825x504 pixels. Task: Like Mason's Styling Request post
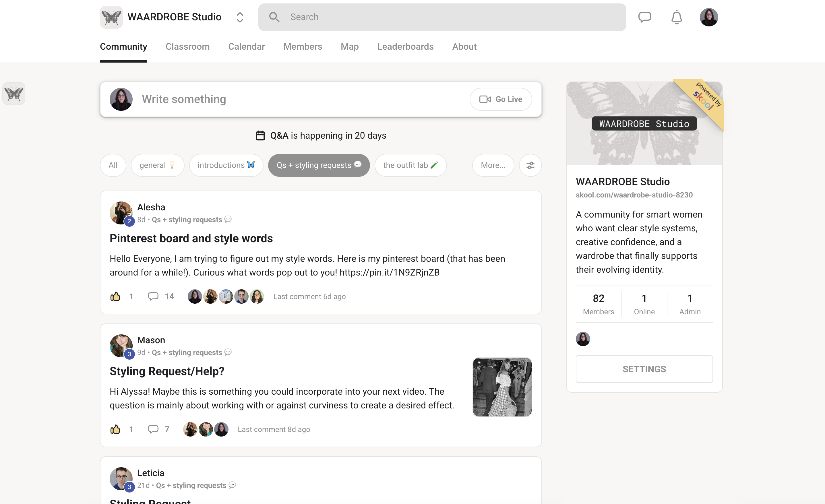[x=115, y=429]
